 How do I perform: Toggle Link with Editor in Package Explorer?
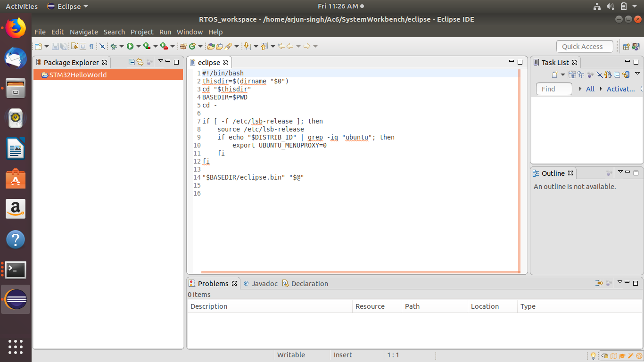tap(140, 62)
